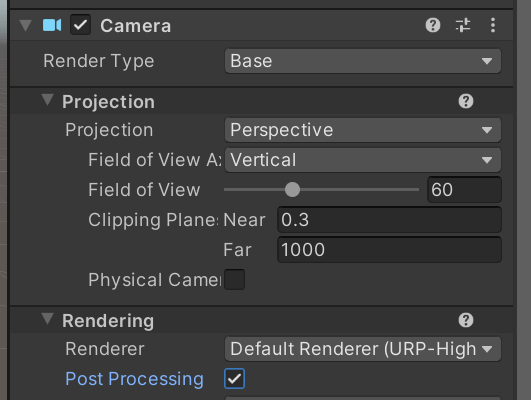Open the Renderer dropdown
The image size is (531, 400).
363,349
